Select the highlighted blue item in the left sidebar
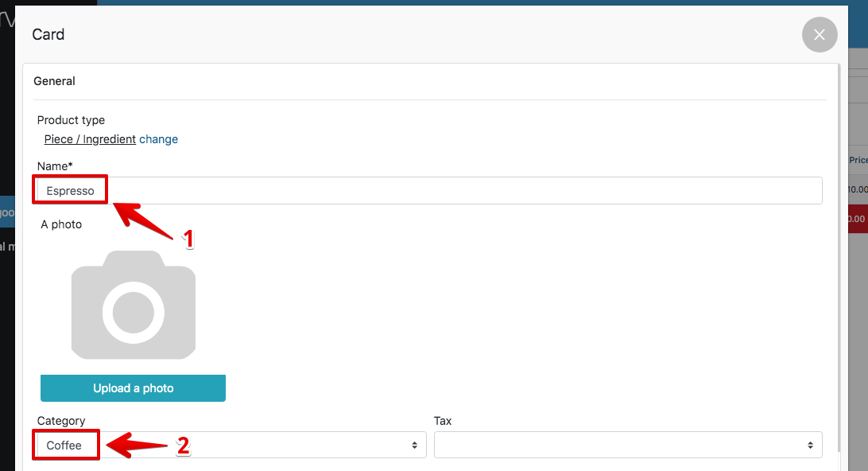 (x=7, y=212)
